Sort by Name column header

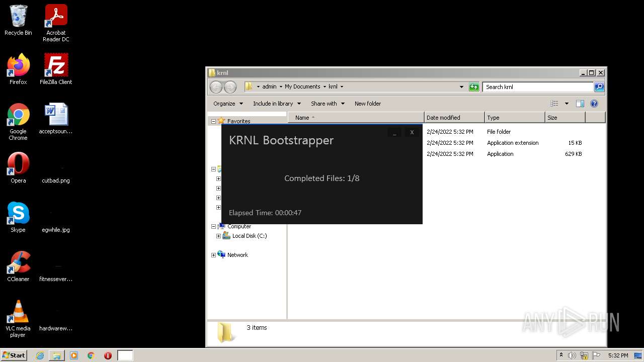point(356,118)
